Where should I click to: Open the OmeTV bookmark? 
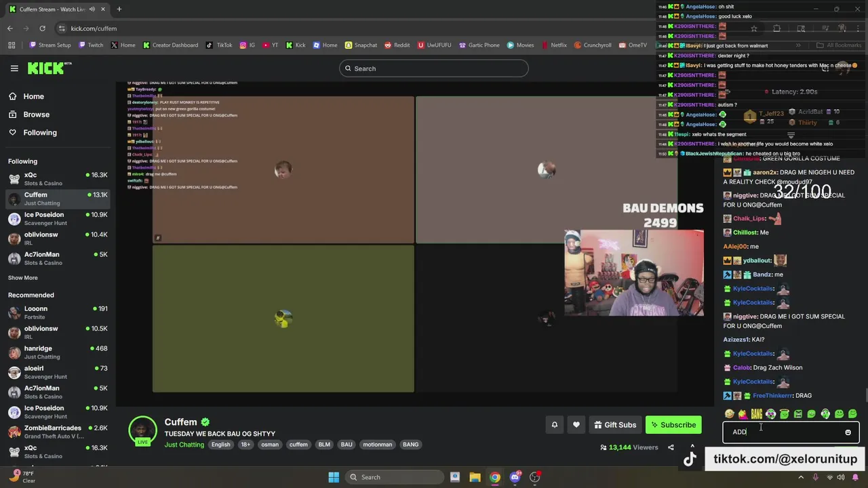point(633,45)
